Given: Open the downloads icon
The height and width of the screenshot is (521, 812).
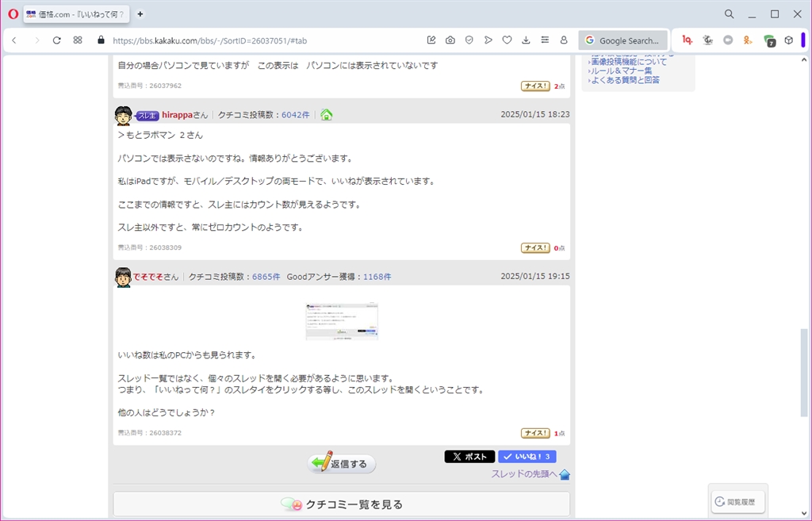Looking at the screenshot, I should click(x=526, y=40).
